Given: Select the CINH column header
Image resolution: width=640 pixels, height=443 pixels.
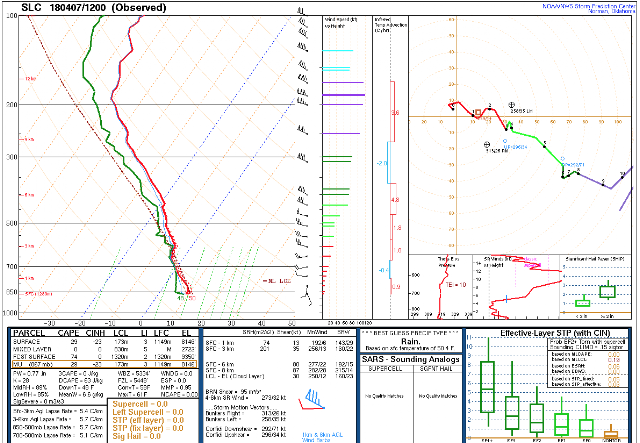Looking at the screenshot, I should 96,333.
